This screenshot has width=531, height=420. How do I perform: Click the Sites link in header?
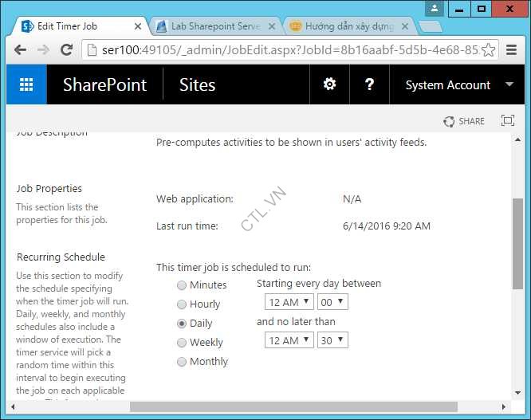click(x=197, y=84)
